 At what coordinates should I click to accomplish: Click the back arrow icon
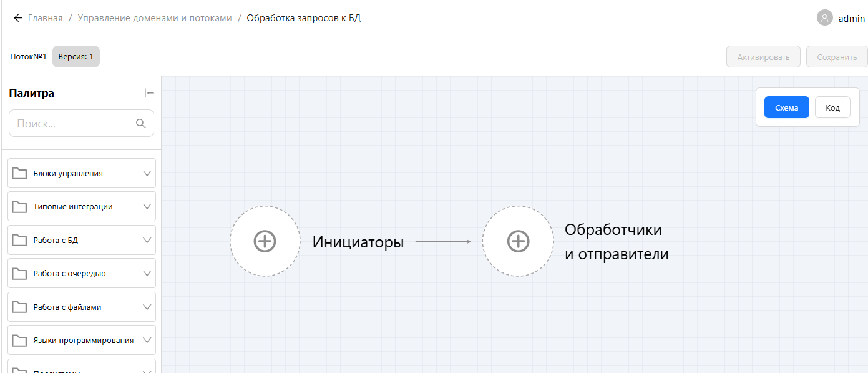(x=17, y=18)
